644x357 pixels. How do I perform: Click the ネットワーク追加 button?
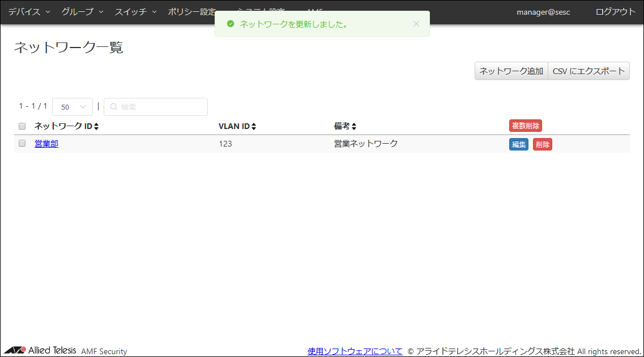point(511,71)
